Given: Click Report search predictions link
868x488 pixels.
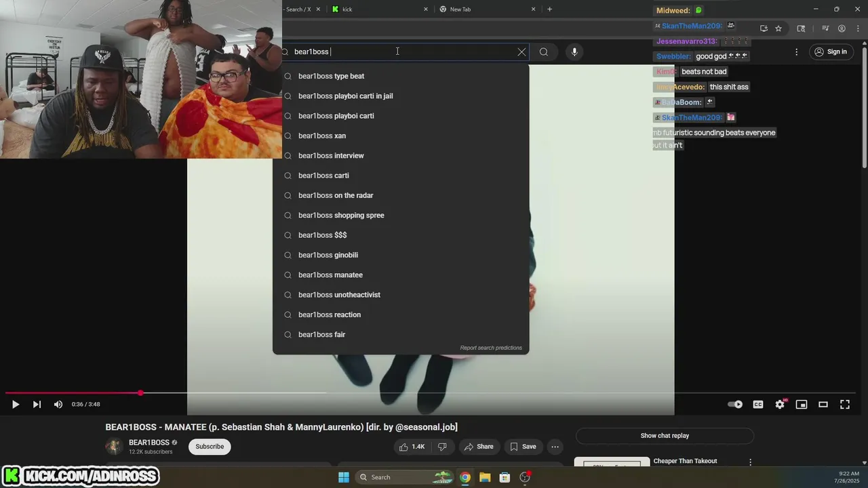Looking at the screenshot, I should click(491, 348).
